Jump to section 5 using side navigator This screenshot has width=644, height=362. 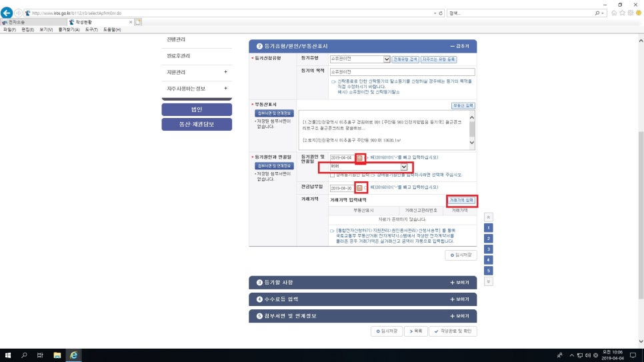click(x=489, y=271)
